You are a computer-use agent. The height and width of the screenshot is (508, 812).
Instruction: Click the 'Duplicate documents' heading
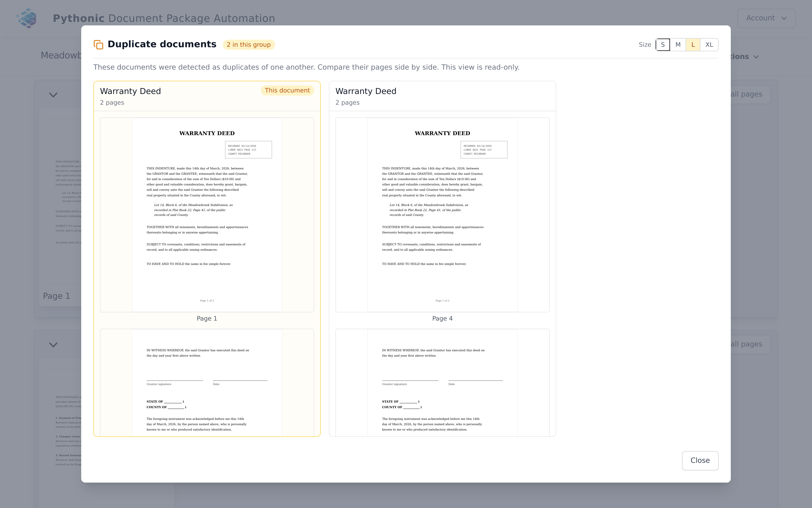162,44
